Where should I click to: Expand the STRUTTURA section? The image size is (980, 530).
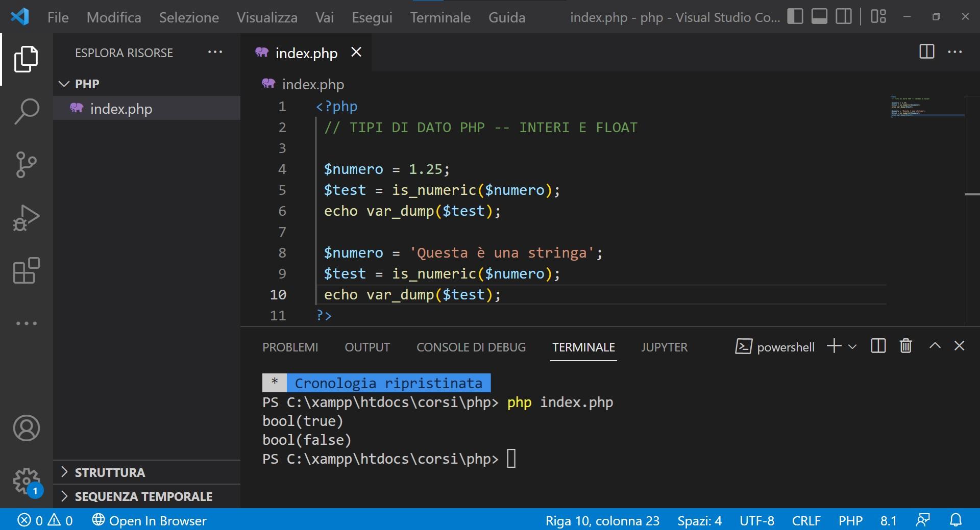[110, 472]
